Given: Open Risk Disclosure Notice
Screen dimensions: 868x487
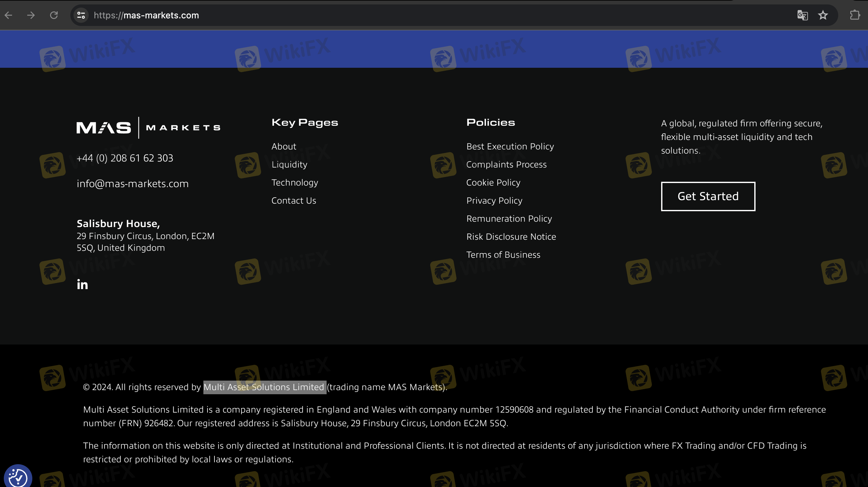Looking at the screenshot, I should (x=511, y=237).
